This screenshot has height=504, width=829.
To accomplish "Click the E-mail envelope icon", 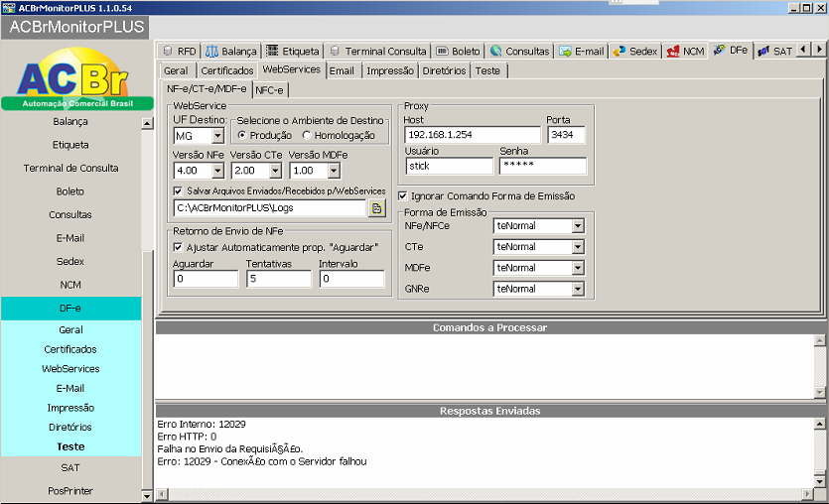I will (565, 52).
